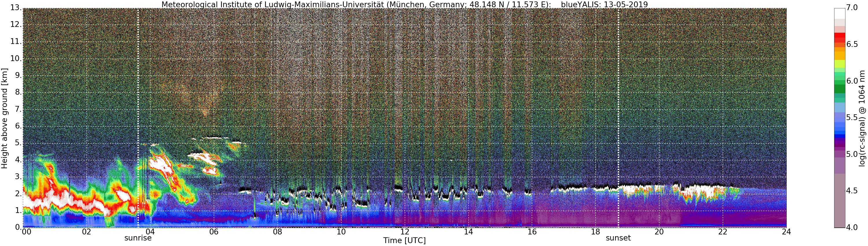
Task: Click the plot title mentioning blueYALIS 13-05-2019
Action: click(405, 4)
